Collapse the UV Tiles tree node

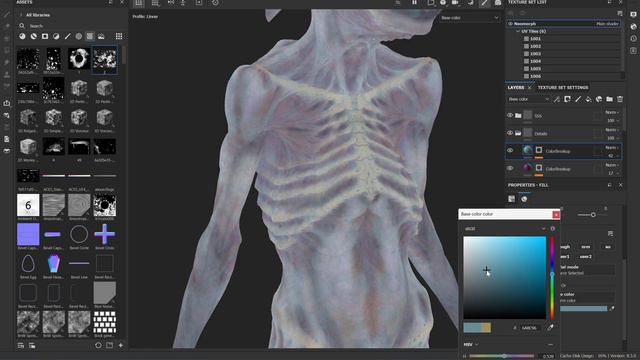pos(518,31)
